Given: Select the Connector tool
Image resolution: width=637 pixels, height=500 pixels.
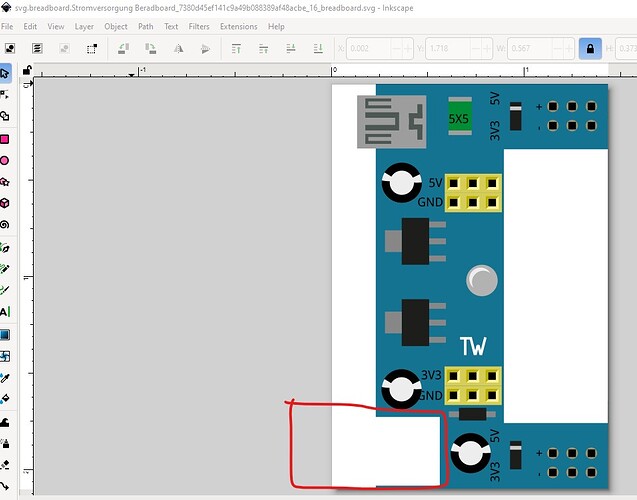Looking at the screenshot, I should 5,485.
